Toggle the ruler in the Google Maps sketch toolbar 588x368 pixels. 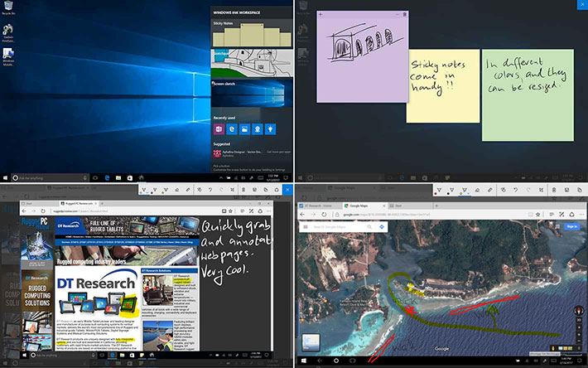point(490,190)
